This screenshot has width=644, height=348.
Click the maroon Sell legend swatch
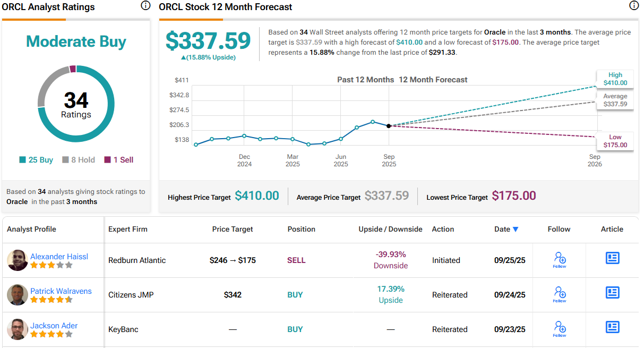108,160
